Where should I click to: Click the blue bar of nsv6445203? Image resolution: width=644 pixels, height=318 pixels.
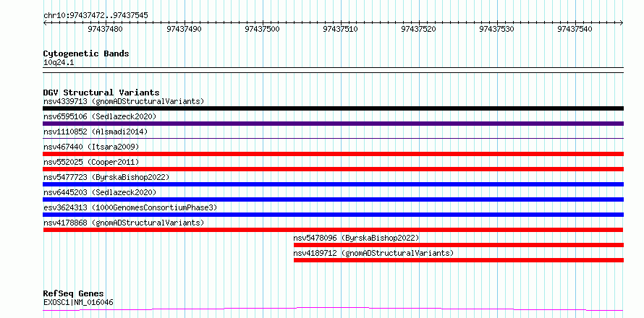[x=334, y=199]
